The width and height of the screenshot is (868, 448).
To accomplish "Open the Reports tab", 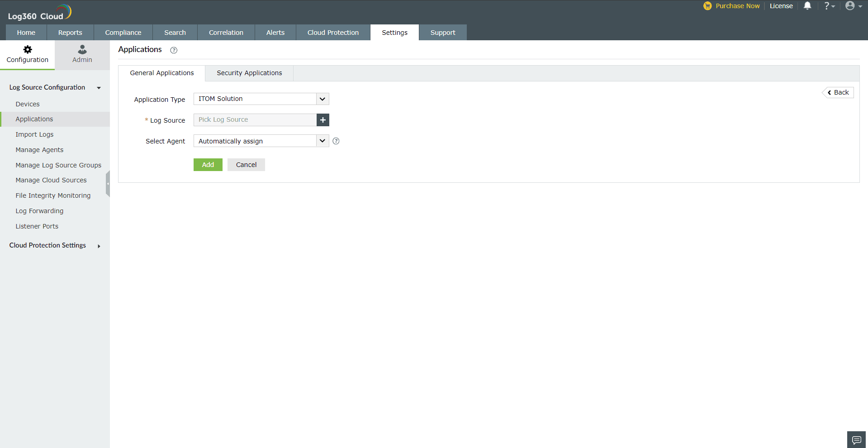I will point(70,33).
